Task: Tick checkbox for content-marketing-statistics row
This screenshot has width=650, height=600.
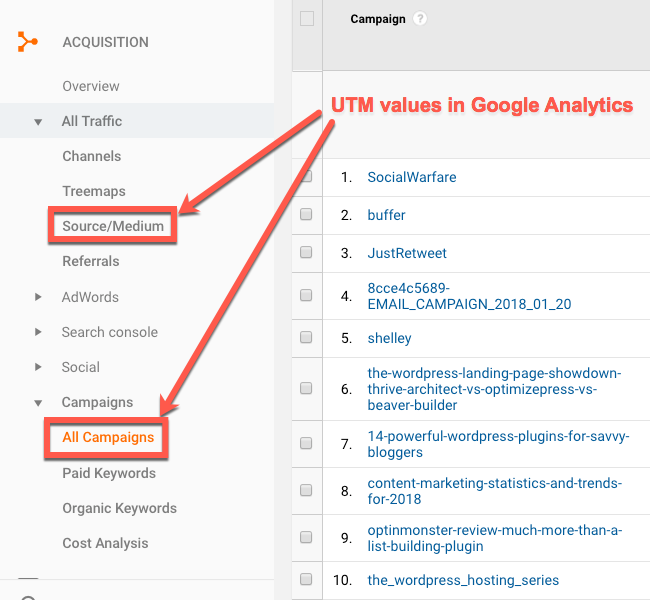Action: 306,491
